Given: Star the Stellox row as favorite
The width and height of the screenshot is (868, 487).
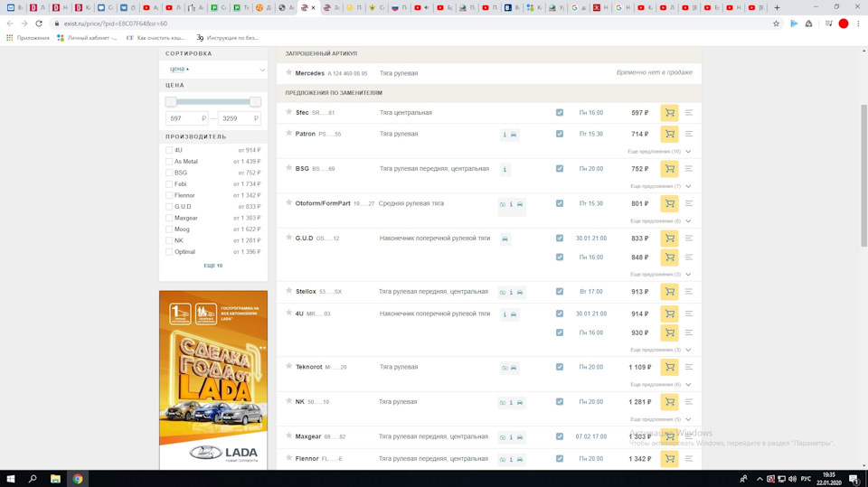Looking at the screenshot, I should (x=288, y=291).
